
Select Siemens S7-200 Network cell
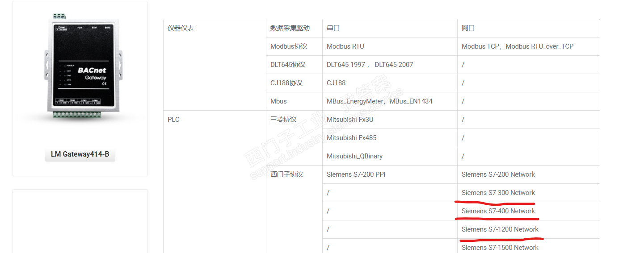tap(528, 174)
